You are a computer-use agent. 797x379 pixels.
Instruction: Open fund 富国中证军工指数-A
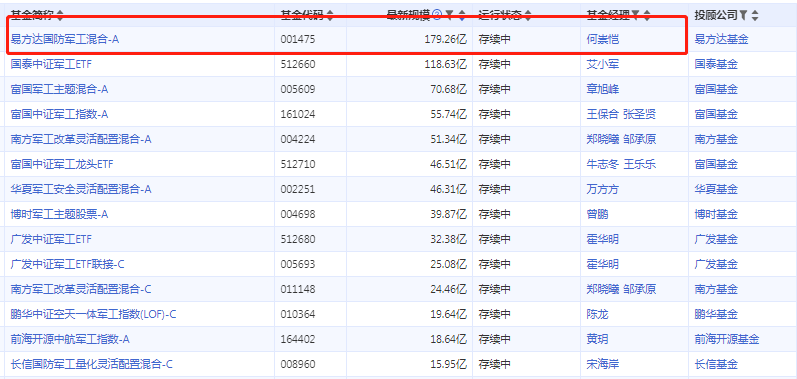(x=59, y=114)
